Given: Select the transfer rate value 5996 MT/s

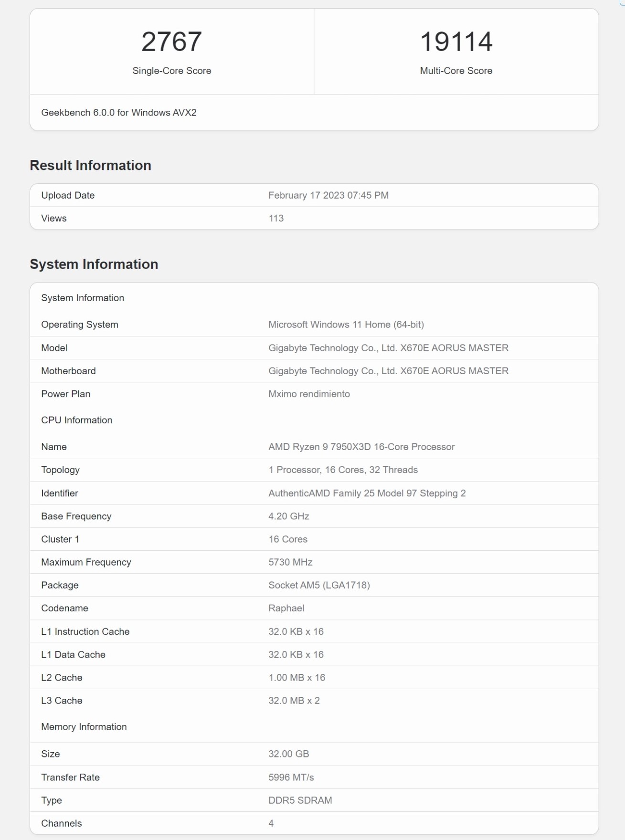Looking at the screenshot, I should coord(291,777).
